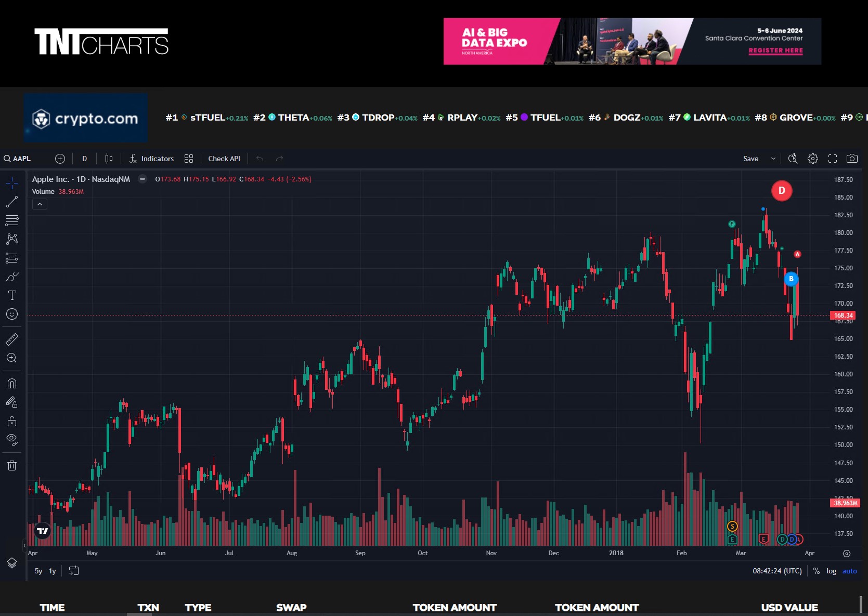Select GROVE in the ticker
868x616 pixels.
click(796, 117)
